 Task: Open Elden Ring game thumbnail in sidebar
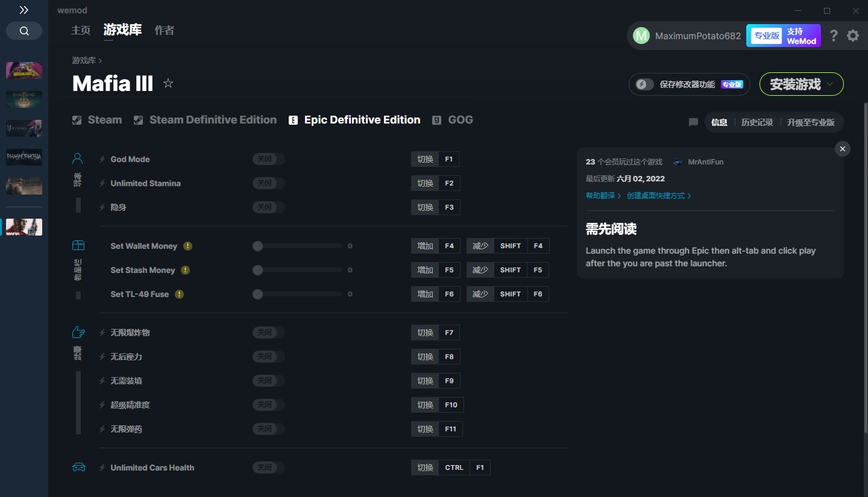click(24, 99)
